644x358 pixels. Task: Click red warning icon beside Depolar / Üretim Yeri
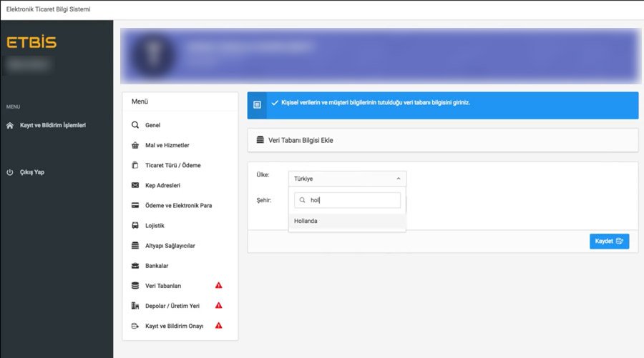pyautogui.click(x=218, y=305)
